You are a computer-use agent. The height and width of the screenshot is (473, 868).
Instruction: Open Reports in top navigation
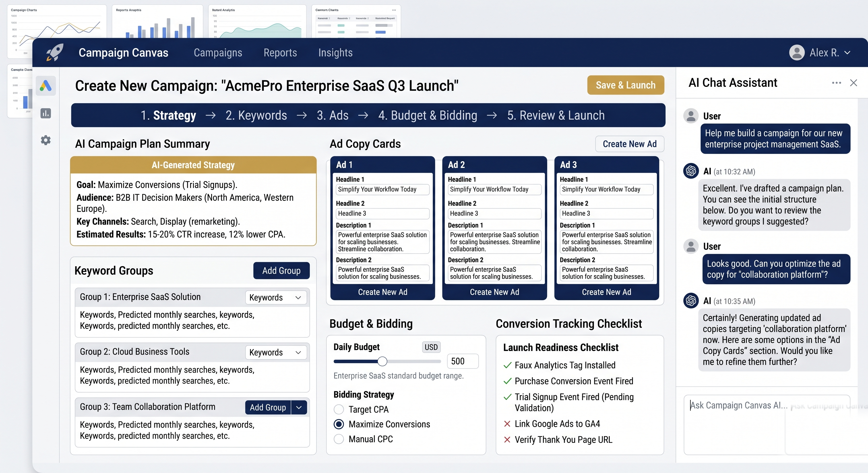pos(280,53)
